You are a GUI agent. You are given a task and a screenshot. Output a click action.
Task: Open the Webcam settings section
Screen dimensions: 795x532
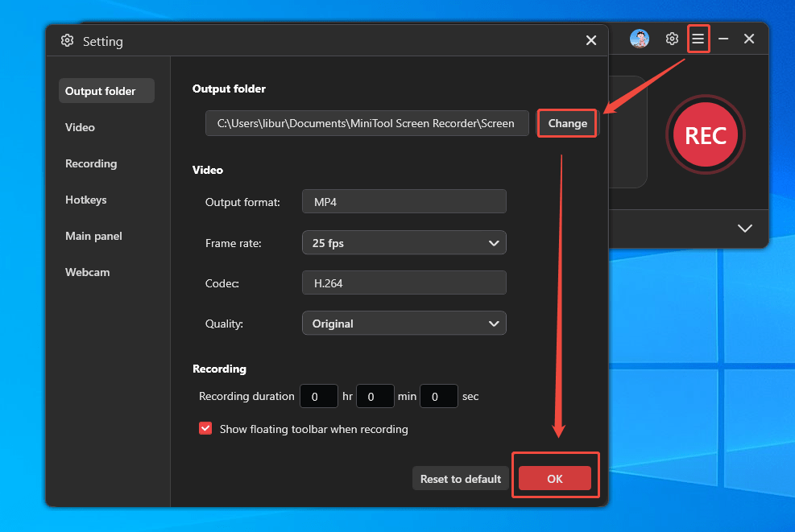tap(87, 272)
